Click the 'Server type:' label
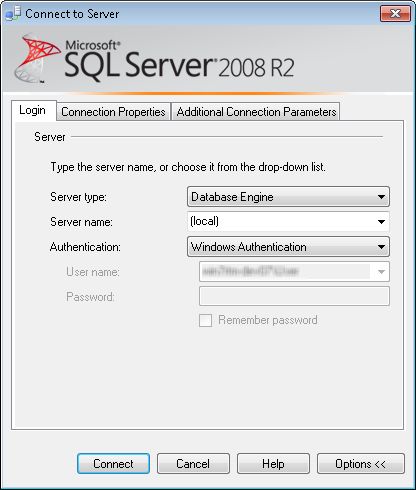This screenshot has width=416, height=490. point(78,197)
